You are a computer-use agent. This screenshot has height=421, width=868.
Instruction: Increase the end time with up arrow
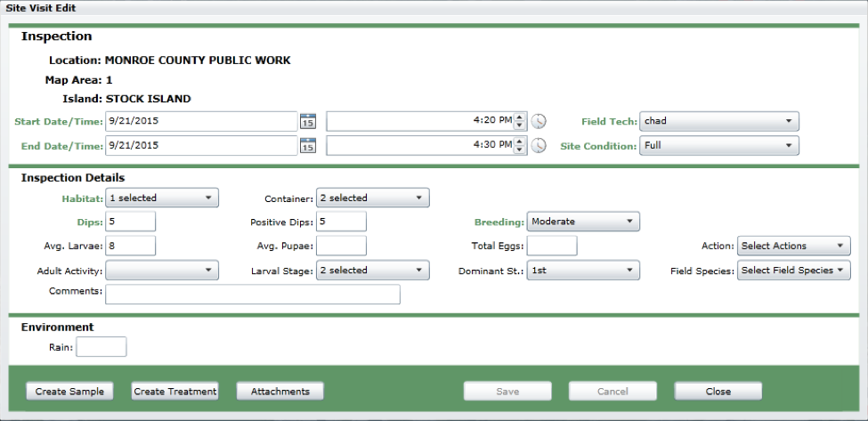pyautogui.click(x=519, y=142)
